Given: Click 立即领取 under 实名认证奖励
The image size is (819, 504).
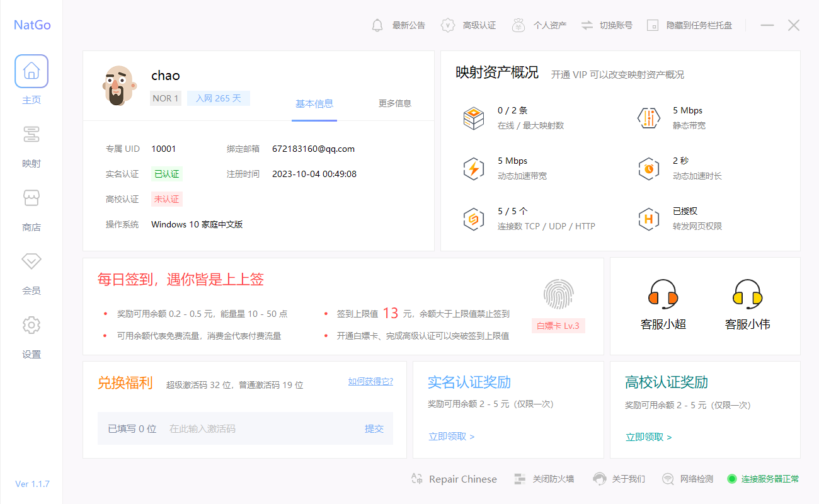Looking at the screenshot, I should 451,437.
